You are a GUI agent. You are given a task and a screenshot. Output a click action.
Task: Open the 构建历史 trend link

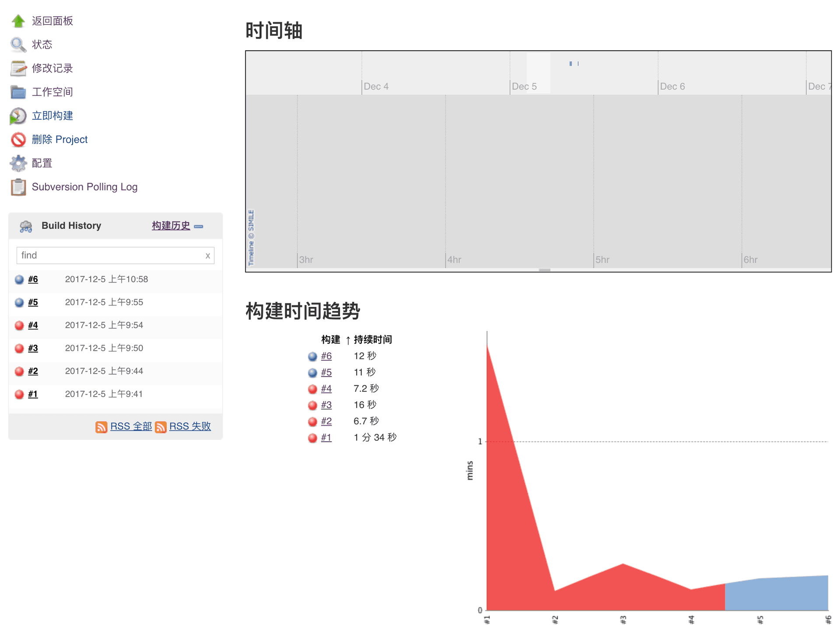[171, 226]
